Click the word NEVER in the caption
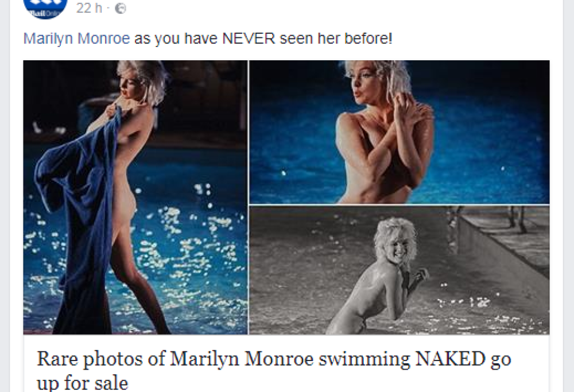This screenshot has height=392, width=574. pos(249,38)
